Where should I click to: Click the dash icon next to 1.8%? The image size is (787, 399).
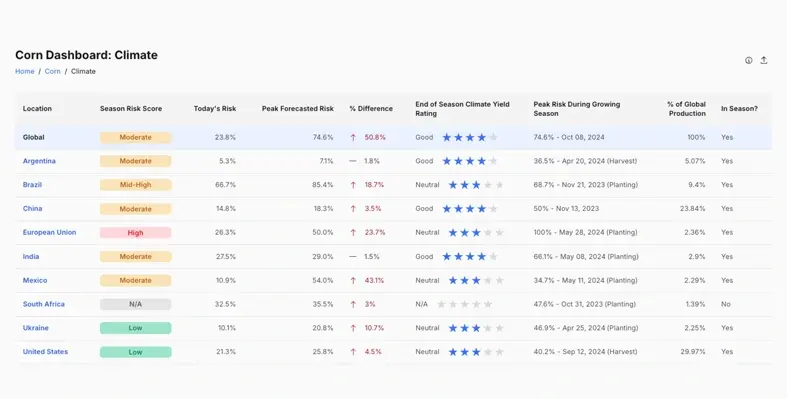353,161
